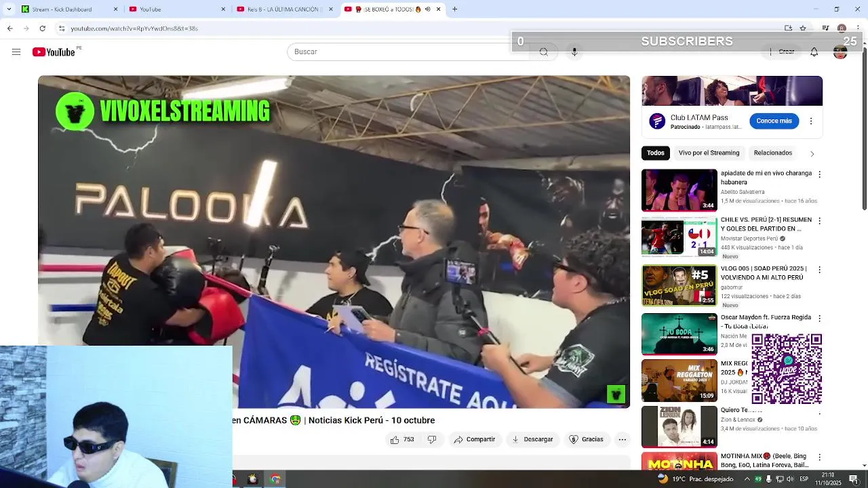Go forward with browser forward arrow
Image resolution: width=868 pixels, height=488 pixels.
click(x=26, y=28)
